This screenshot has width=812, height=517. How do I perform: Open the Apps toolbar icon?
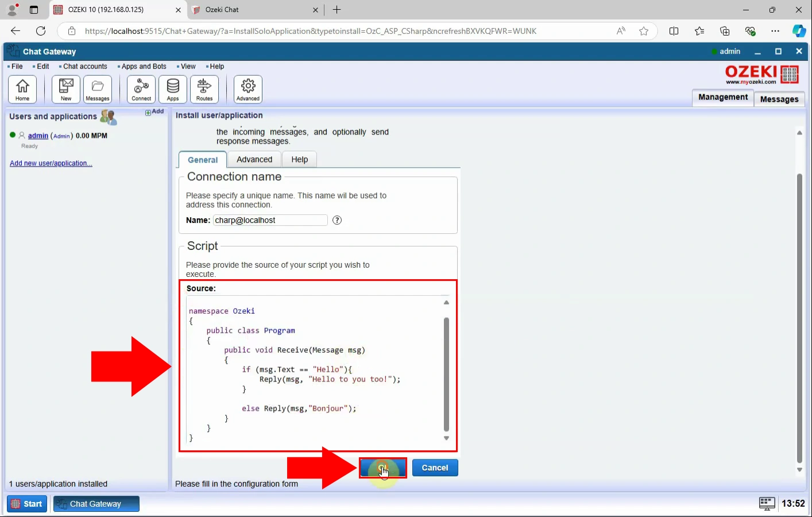point(173,89)
